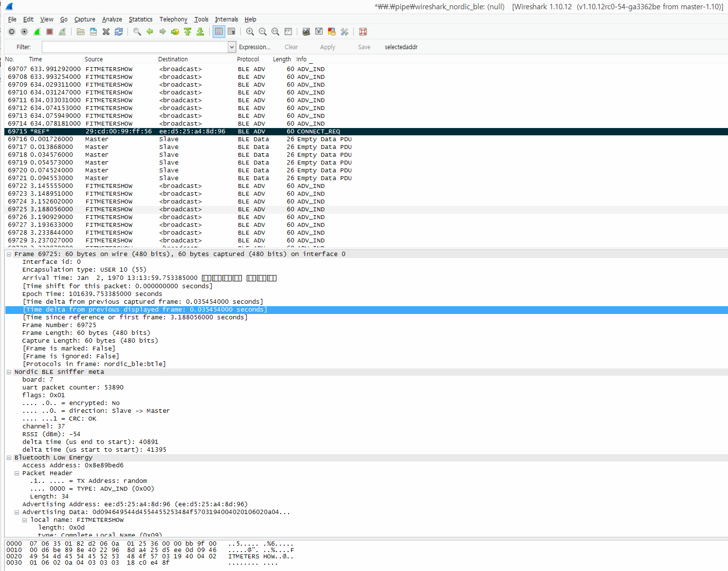Select the CONNECT_REQ packet 69715
The height and width of the screenshot is (571, 728).
[366, 131]
